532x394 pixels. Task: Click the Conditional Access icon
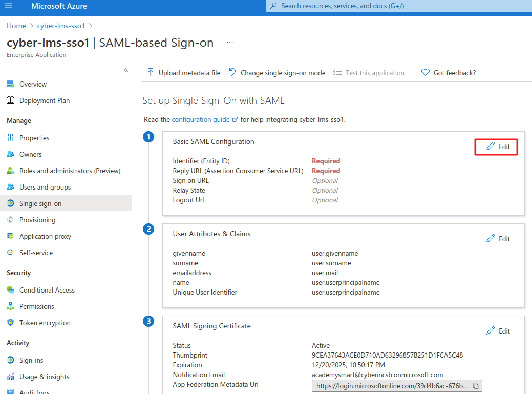coord(11,290)
